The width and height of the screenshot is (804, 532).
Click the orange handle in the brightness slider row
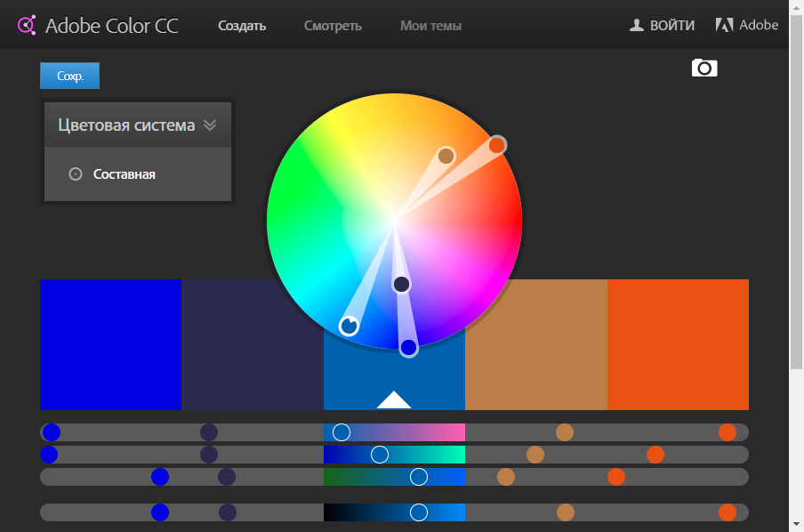(728, 512)
